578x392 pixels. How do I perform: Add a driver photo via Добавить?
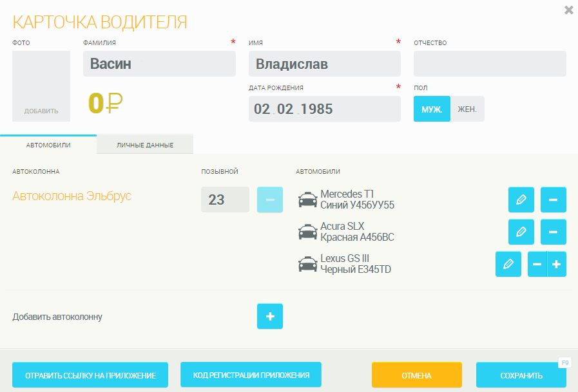pos(41,111)
